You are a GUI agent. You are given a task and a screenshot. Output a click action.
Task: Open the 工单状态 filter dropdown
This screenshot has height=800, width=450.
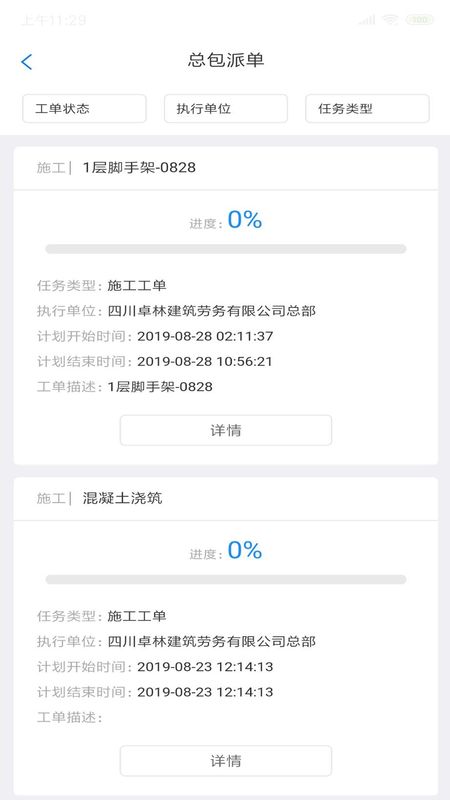tap(84, 109)
